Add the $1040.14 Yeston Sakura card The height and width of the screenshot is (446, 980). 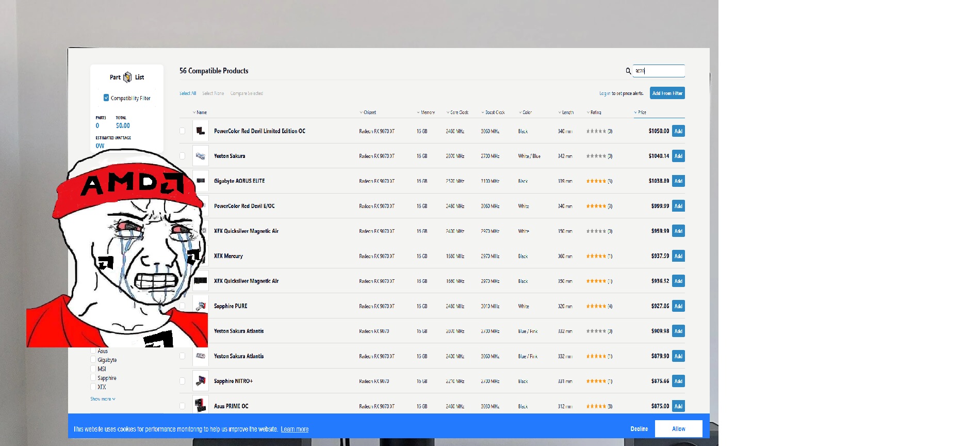tap(678, 156)
